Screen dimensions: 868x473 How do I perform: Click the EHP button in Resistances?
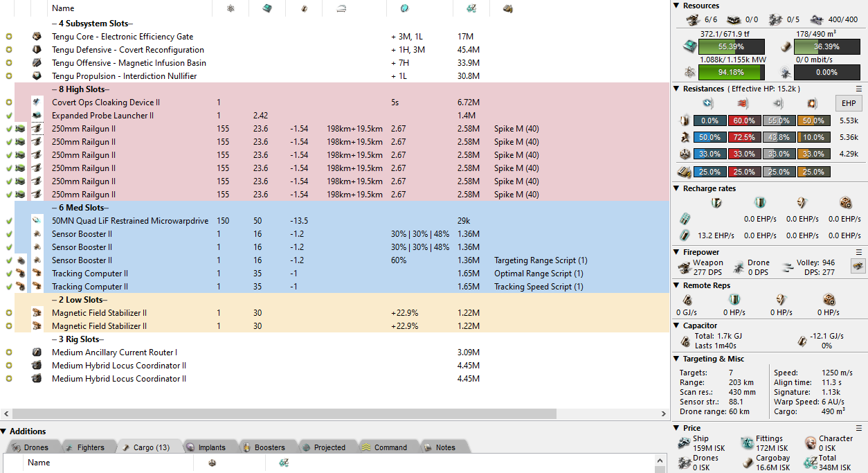(848, 103)
